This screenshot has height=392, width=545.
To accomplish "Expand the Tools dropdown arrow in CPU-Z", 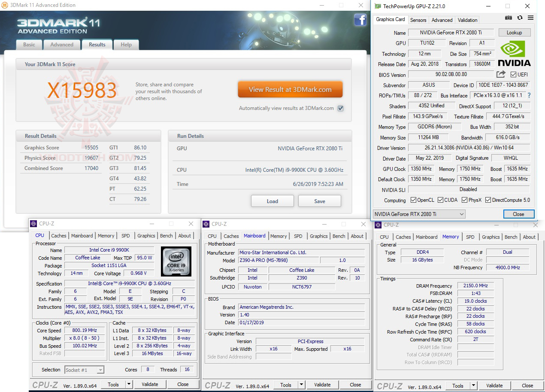I will [128, 384].
